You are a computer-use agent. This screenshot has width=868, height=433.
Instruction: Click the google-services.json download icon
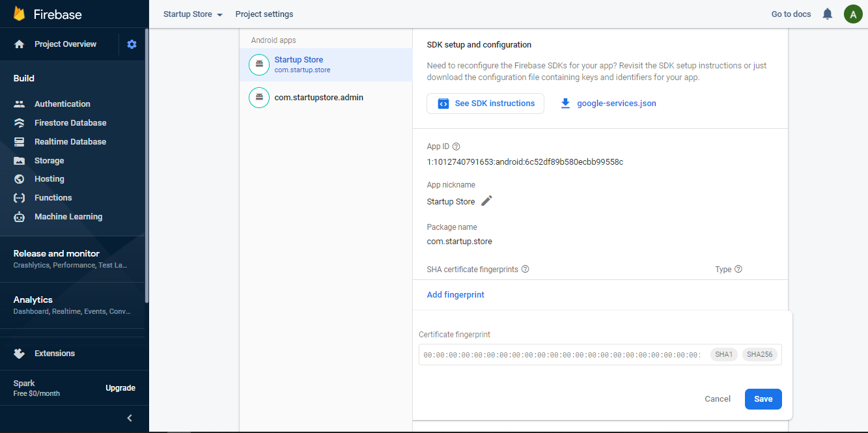click(565, 103)
